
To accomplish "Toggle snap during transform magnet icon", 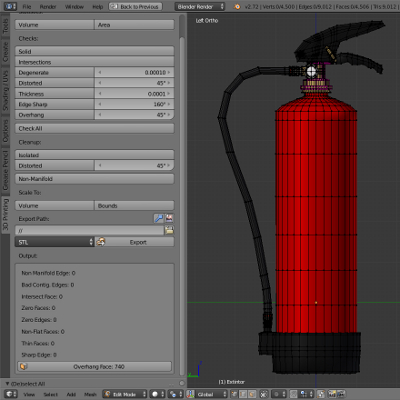I will [294, 394].
